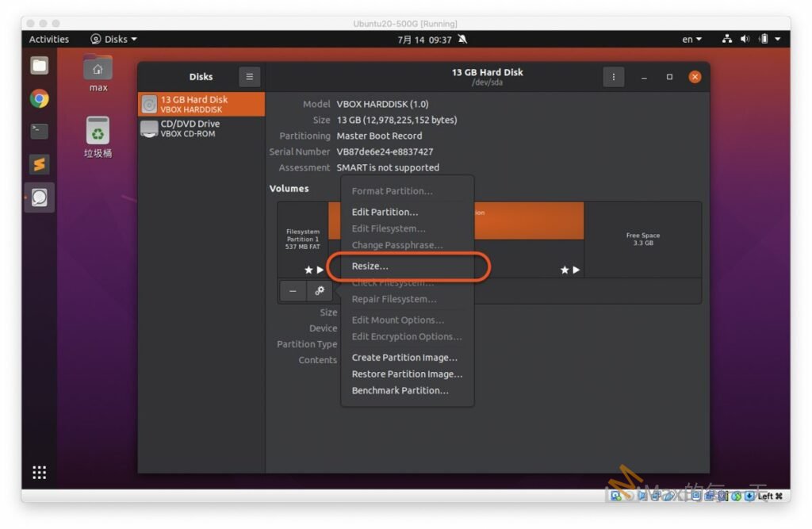Select Create Partition Image... option
The width and height of the screenshot is (812, 529).
[x=404, y=358]
